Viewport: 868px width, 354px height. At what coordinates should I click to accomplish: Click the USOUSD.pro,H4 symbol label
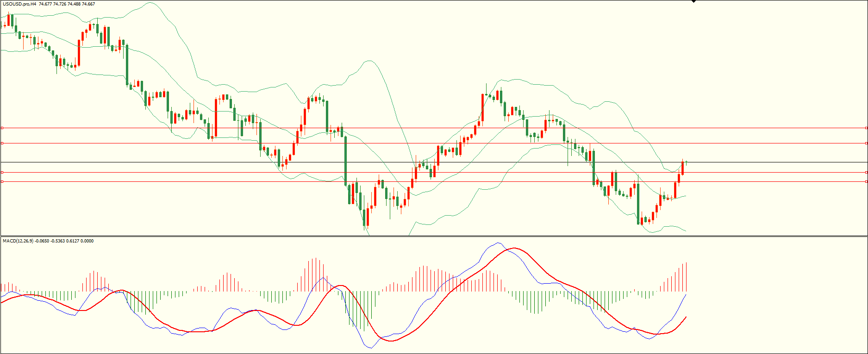tap(19, 4)
